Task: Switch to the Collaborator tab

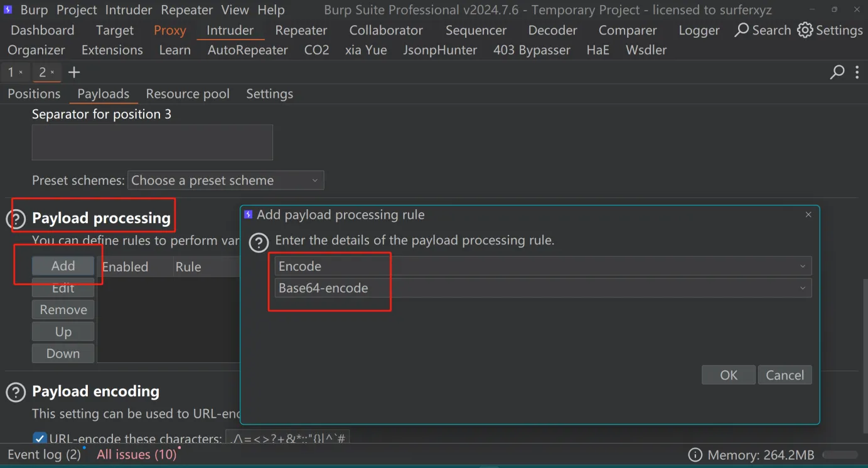Action: [x=386, y=30]
